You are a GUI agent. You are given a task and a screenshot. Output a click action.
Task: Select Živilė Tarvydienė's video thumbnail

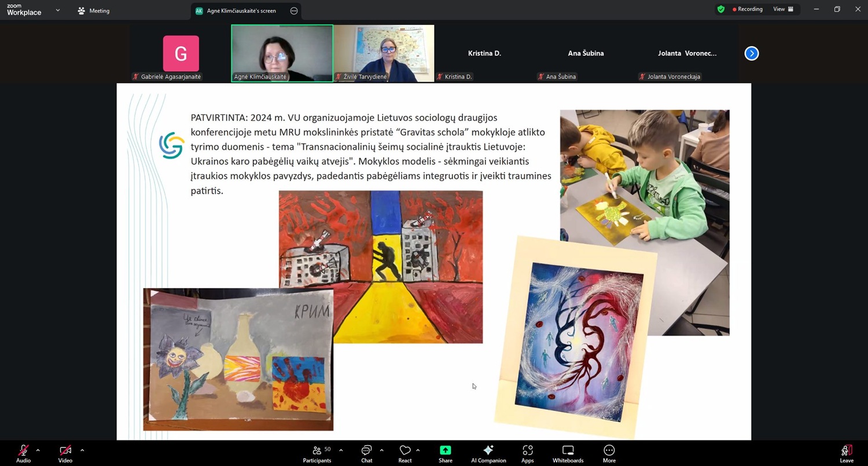click(x=384, y=53)
